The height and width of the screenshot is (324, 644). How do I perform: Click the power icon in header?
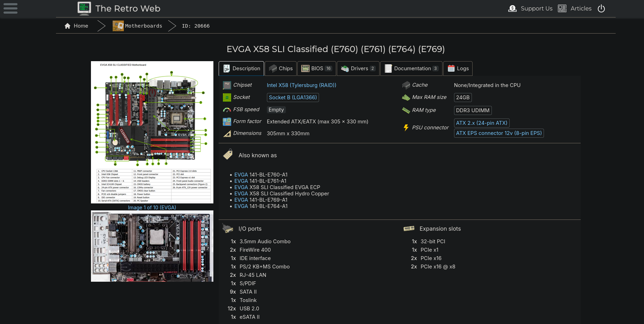click(x=601, y=8)
